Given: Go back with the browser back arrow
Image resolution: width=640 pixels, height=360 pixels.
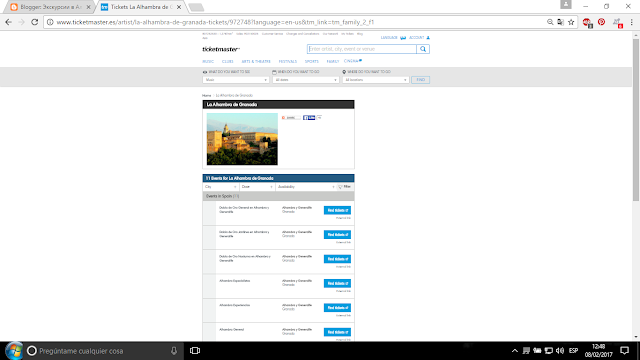Looking at the screenshot, I should pyautogui.click(x=9, y=22).
